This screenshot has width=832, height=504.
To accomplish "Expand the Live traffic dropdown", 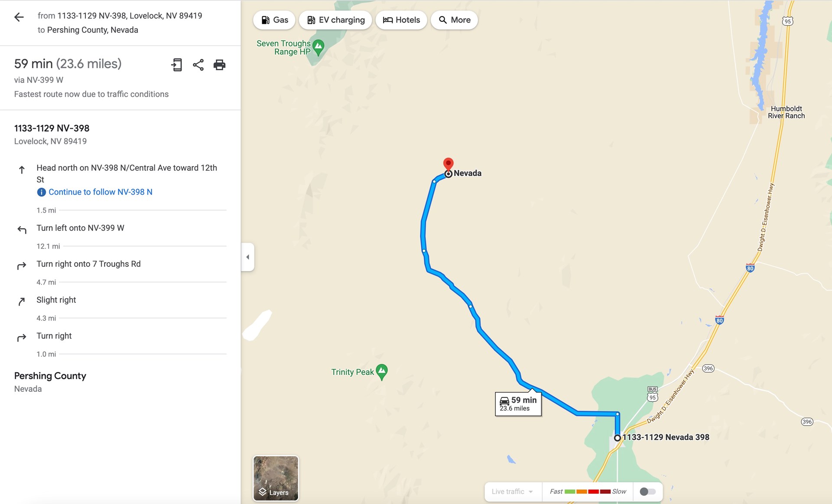I will 513,491.
